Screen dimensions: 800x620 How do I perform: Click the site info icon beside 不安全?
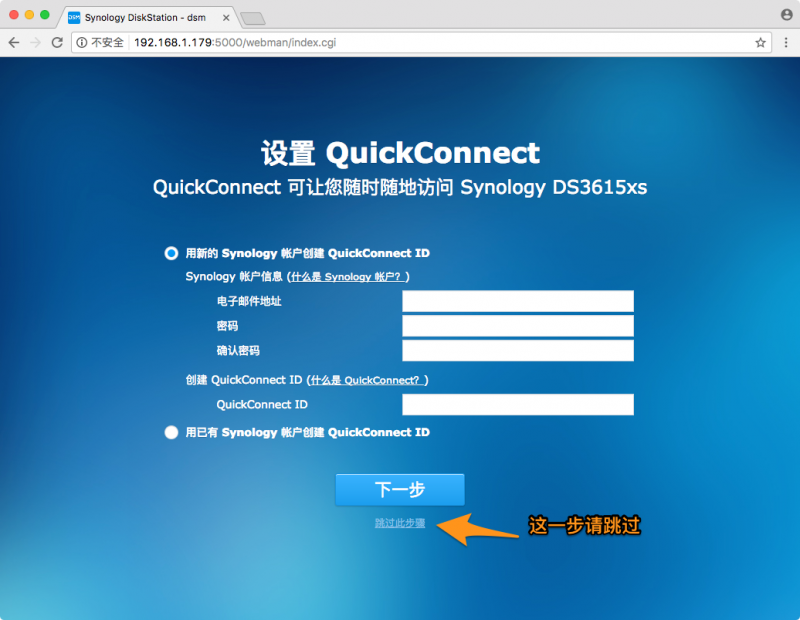coord(82,42)
